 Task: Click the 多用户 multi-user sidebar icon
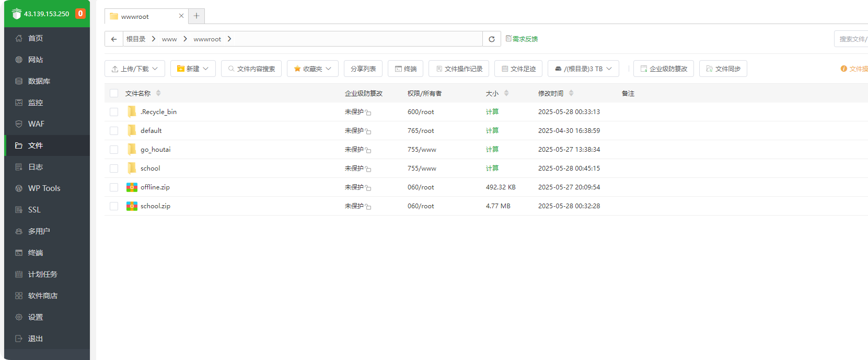(x=19, y=231)
